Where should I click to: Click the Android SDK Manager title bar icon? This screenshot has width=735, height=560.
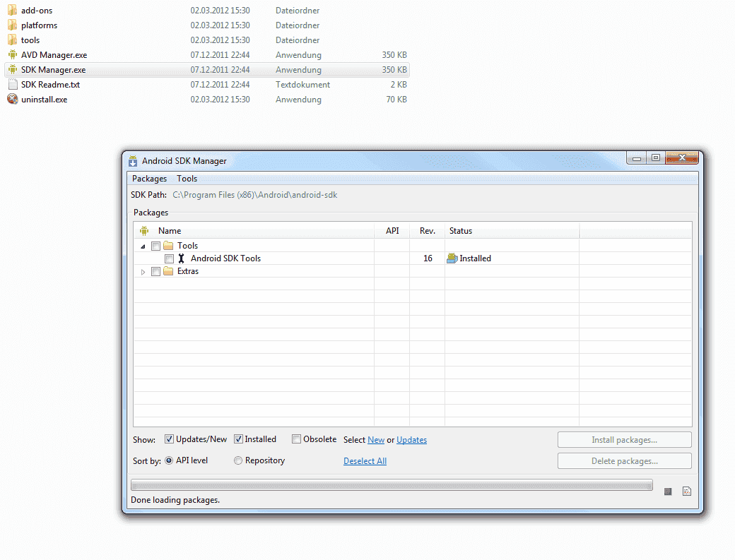coord(133,161)
